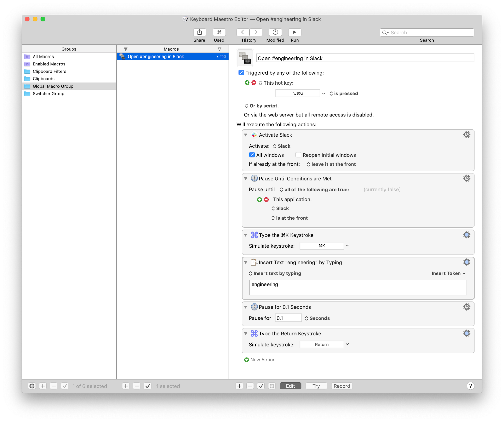Click the engineering text area
Screen dimensions: 504x422
click(358, 287)
